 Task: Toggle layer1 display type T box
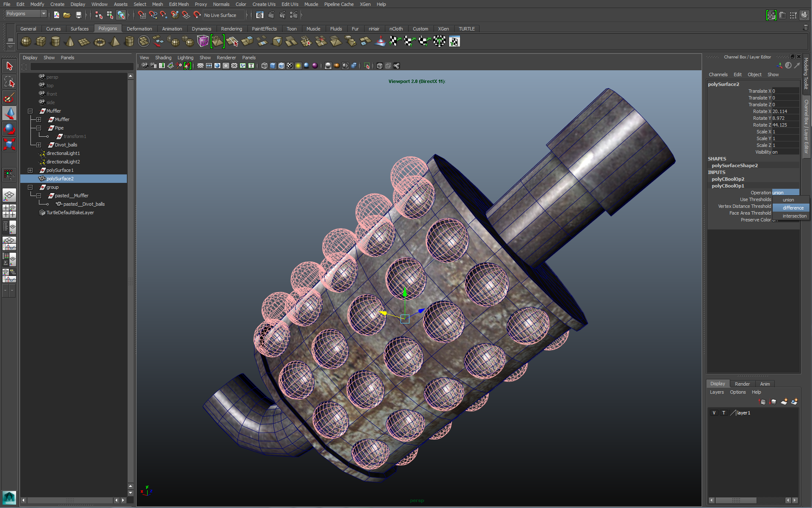click(724, 413)
